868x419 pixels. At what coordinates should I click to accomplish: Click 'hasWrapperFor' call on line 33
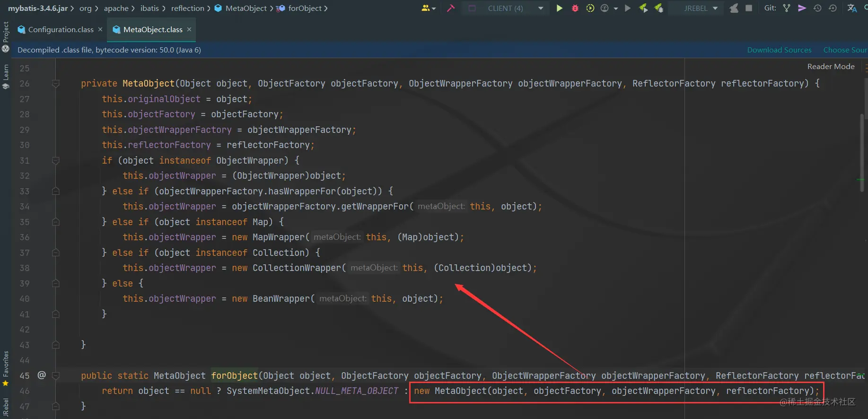pos(302,191)
